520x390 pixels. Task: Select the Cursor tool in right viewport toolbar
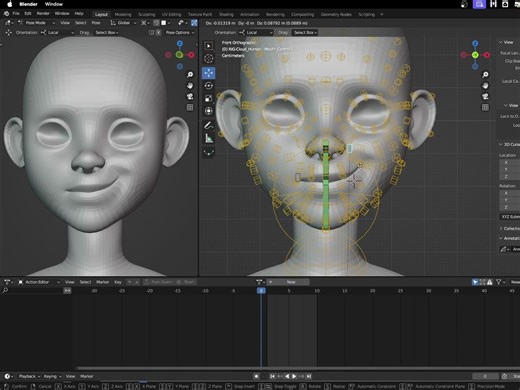point(209,59)
